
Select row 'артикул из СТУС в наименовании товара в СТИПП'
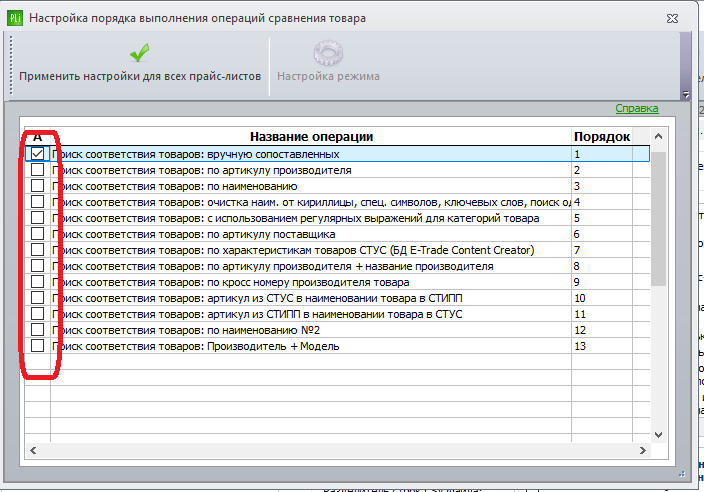click(257, 298)
